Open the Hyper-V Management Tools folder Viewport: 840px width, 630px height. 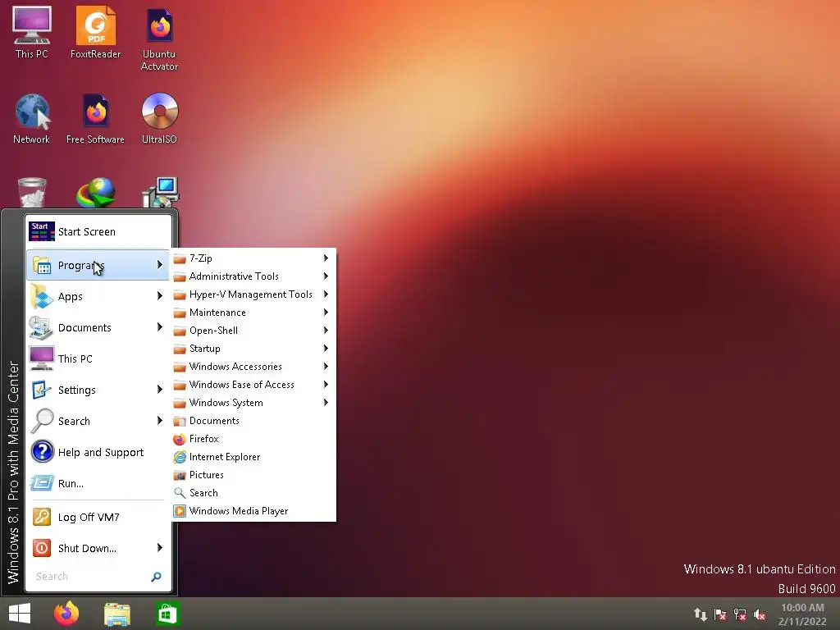tap(253, 294)
